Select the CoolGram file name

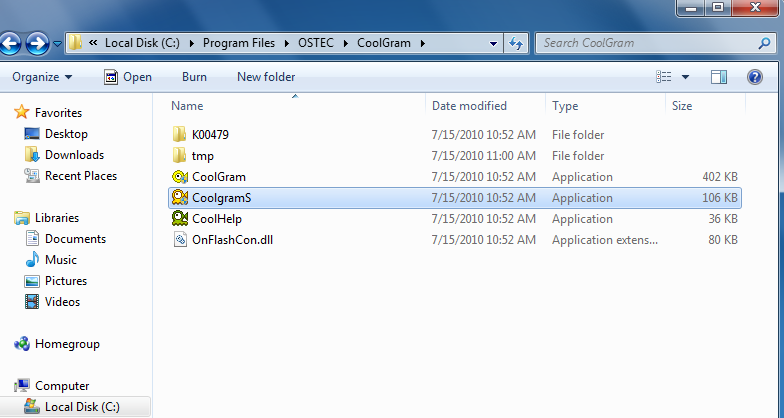point(218,177)
